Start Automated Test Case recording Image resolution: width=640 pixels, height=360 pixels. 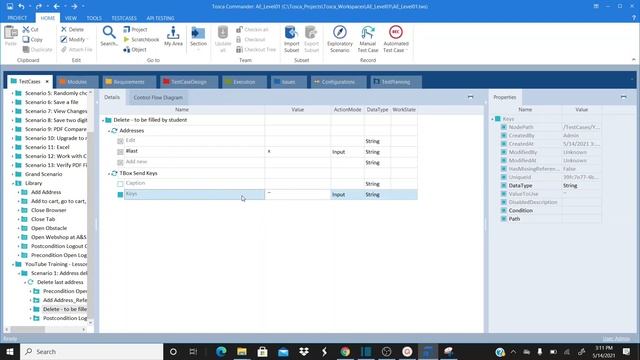[396, 39]
